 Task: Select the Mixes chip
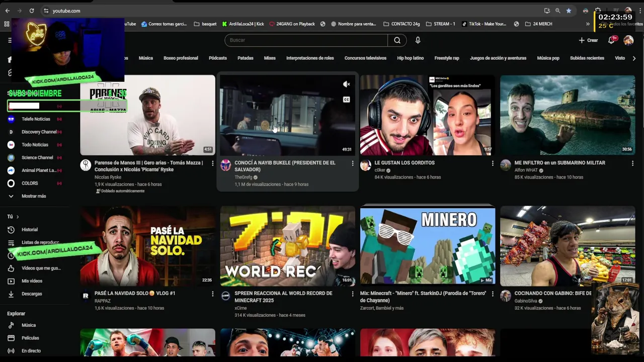270,58
